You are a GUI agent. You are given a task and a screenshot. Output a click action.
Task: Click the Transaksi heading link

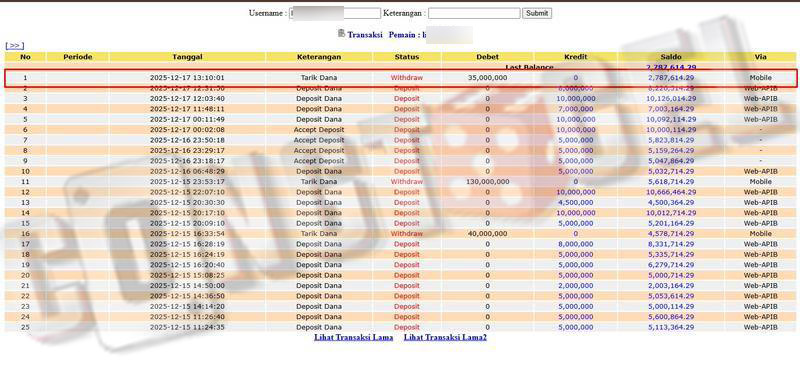point(365,35)
